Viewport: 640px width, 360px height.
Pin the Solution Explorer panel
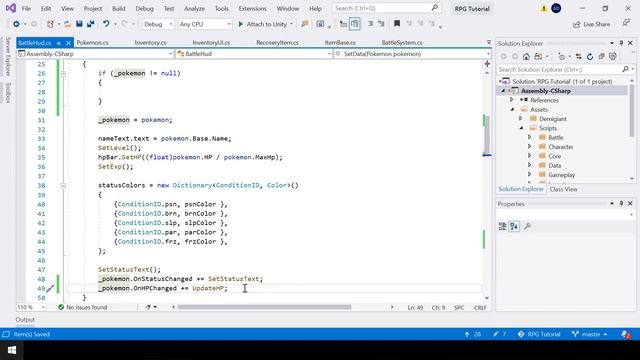621,43
